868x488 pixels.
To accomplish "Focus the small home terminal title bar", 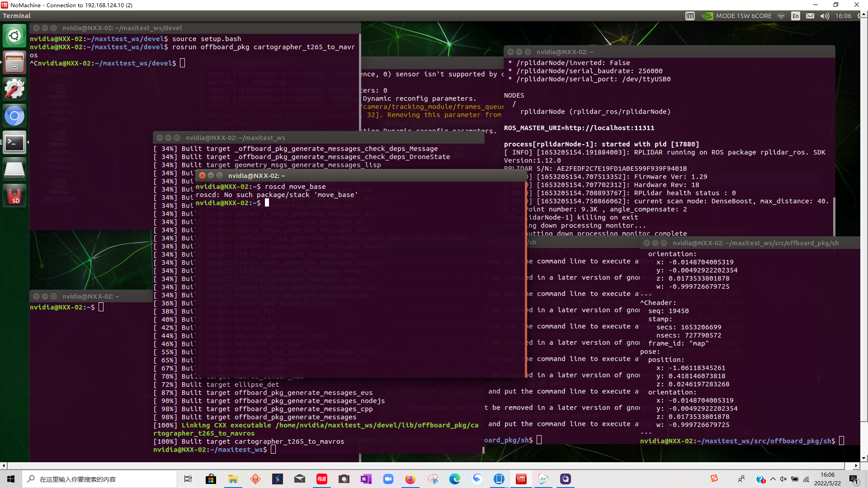I will click(x=91, y=296).
